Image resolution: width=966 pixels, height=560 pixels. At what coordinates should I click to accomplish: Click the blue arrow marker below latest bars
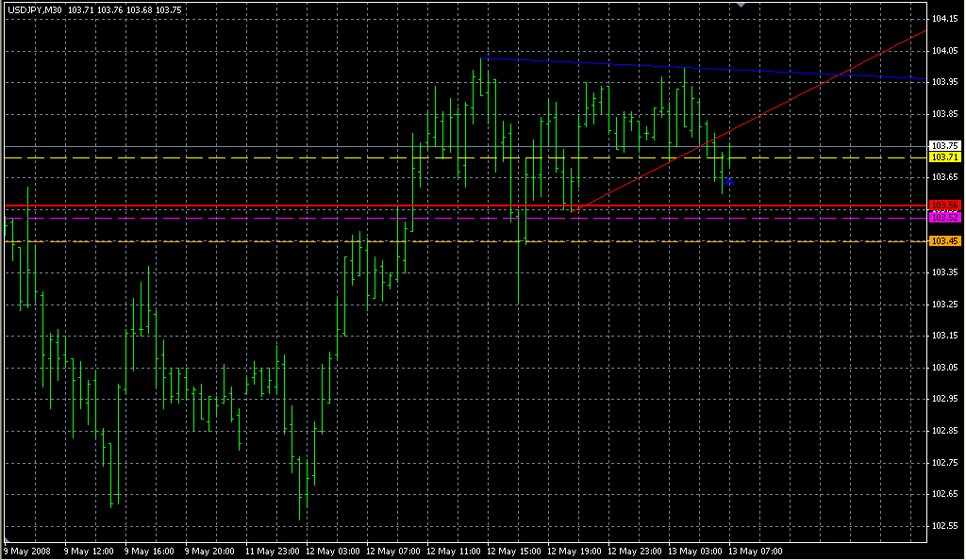click(x=728, y=181)
